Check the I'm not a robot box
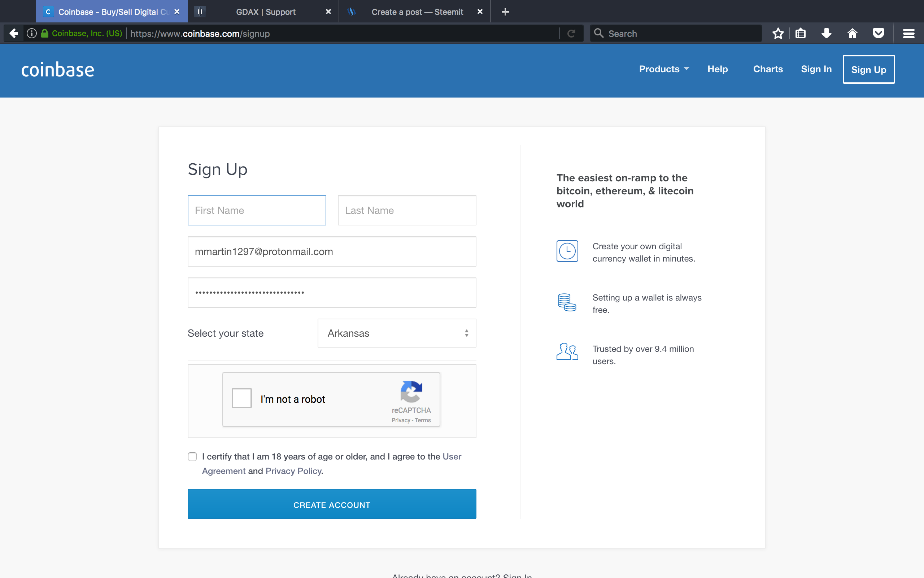 click(x=242, y=398)
